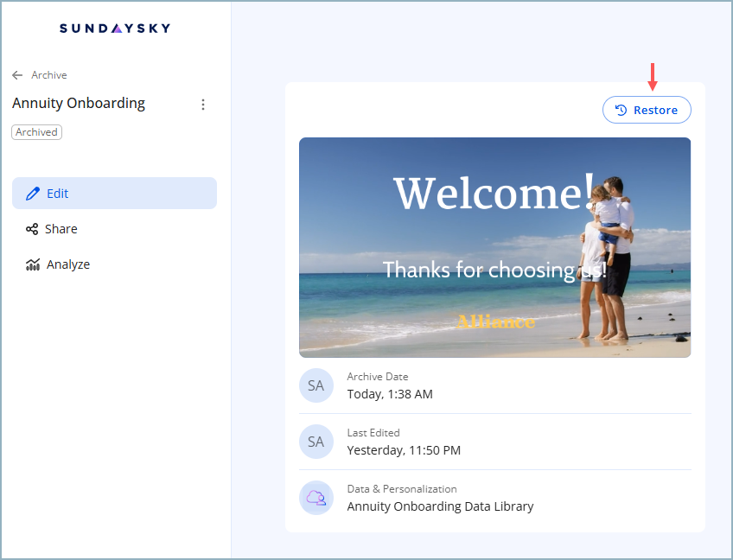Image resolution: width=733 pixels, height=560 pixels.
Task: Go to the Analyze section
Action: (x=114, y=264)
